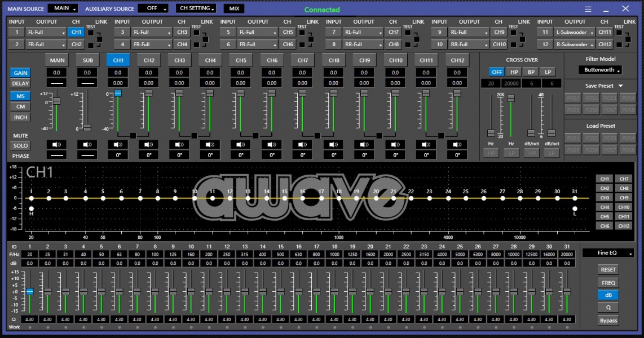The image size is (644, 338).
Task: Show CH4 curve in graph channel list
Action: point(605,207)
